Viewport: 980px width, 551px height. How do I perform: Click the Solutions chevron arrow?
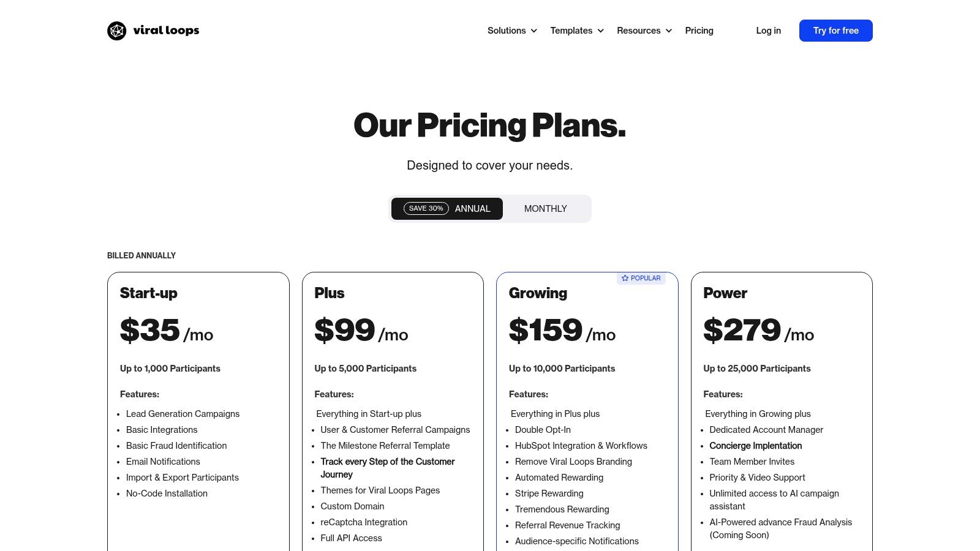coord(534,31)
